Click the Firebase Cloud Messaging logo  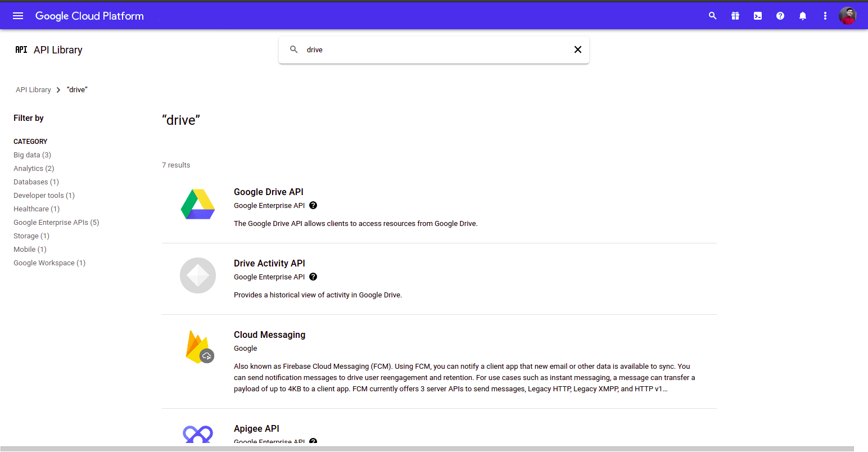click(x=199, y=347)
